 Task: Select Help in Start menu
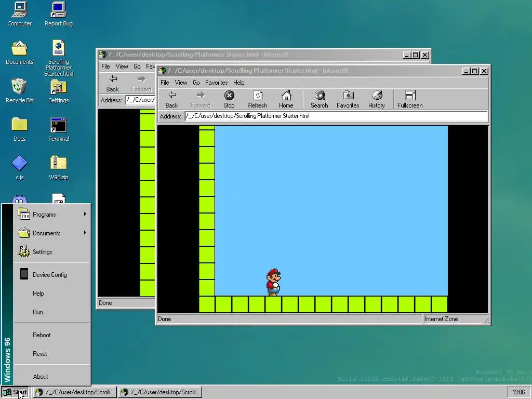pyautogui.click(x=52, y=293)
